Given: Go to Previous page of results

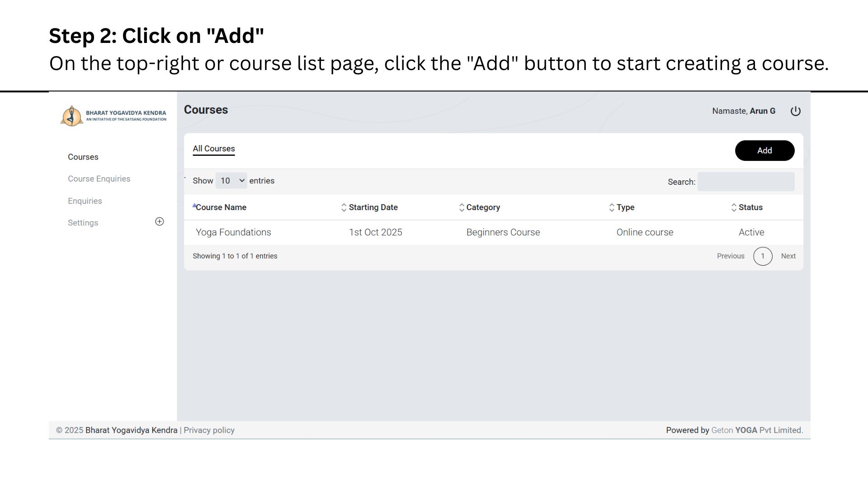Looking at the screenshot, I should point(730,256).
